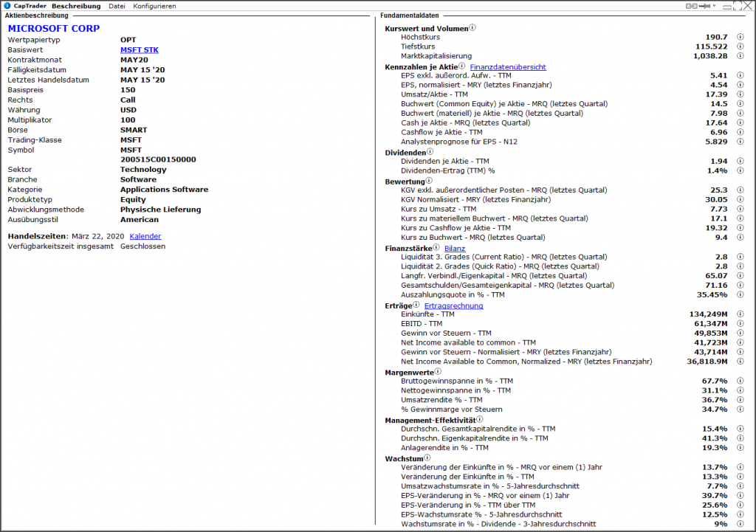Open the Ertragsrechnung link
The image size is (756, 532).
tap(454, 306)
